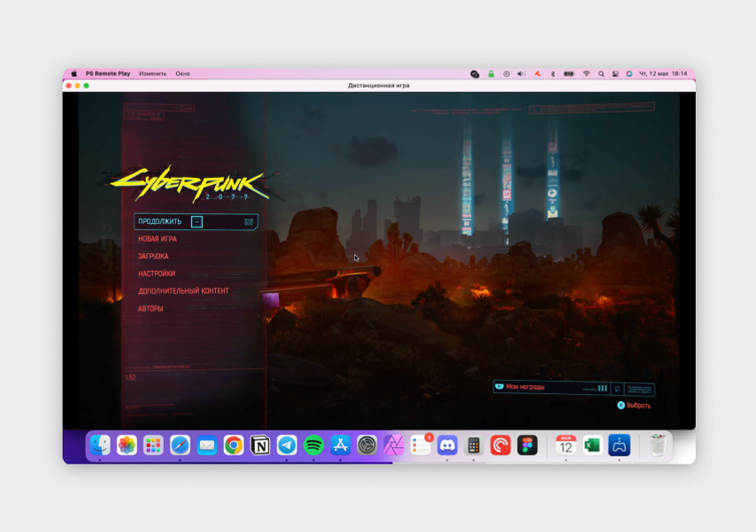Open Photos from the Dock
Screen dimensions: 756x532
click(127, 445)
